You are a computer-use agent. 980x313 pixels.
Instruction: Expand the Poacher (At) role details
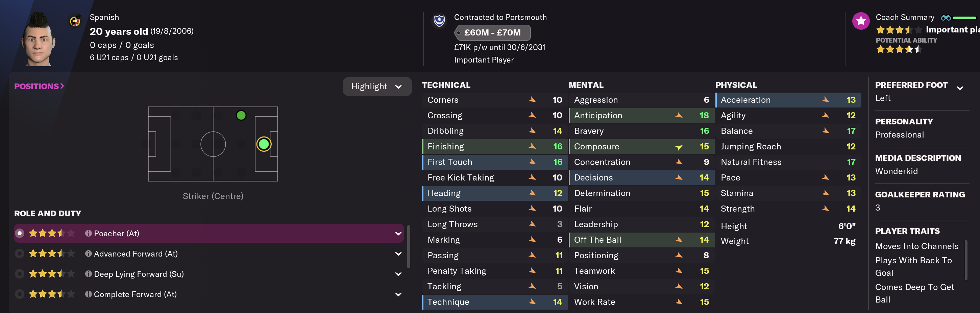pyautogui.click(x=398, y=234)
